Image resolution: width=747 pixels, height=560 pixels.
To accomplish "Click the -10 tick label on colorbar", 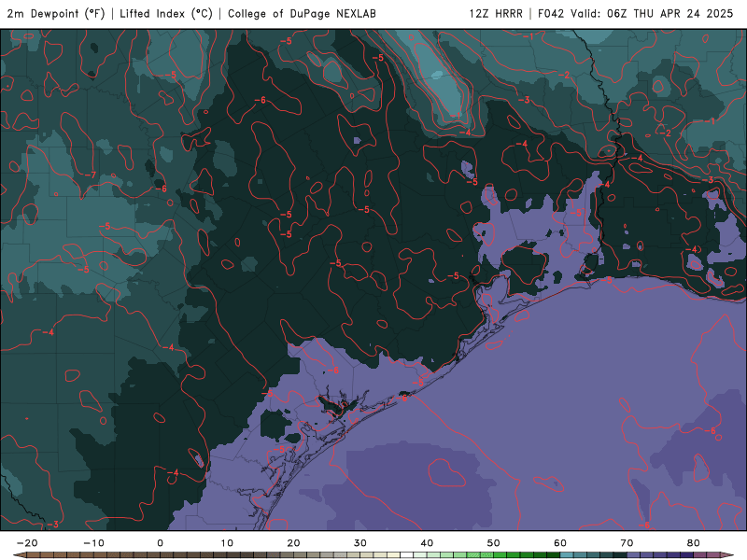I will (93, 543).
